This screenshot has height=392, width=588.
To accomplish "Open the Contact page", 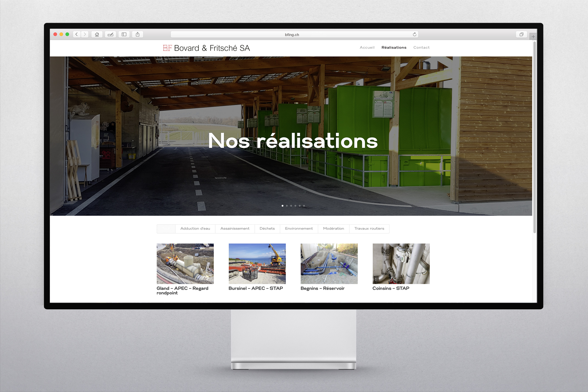I will click(421, 48).
